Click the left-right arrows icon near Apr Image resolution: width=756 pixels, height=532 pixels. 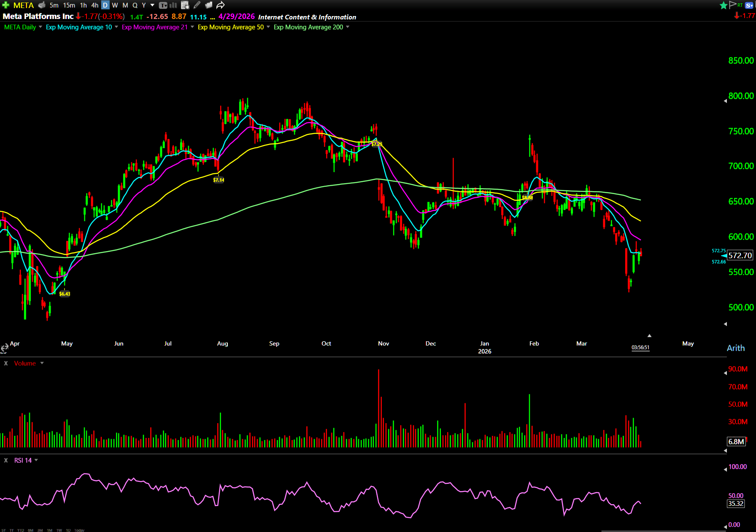coord(4,348)
